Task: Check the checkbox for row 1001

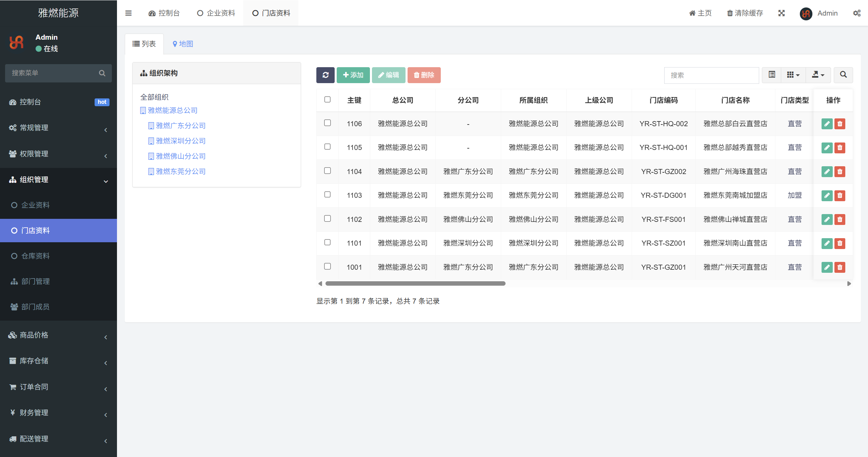Action: pyautogui.click(x=327, y=266)
